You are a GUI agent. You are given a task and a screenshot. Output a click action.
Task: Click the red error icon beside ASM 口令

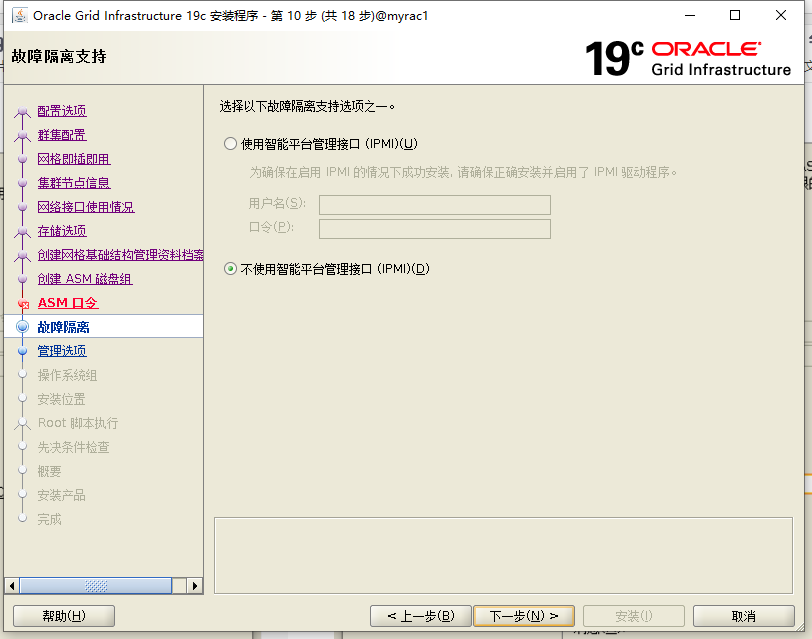click(x=23, y=304)
